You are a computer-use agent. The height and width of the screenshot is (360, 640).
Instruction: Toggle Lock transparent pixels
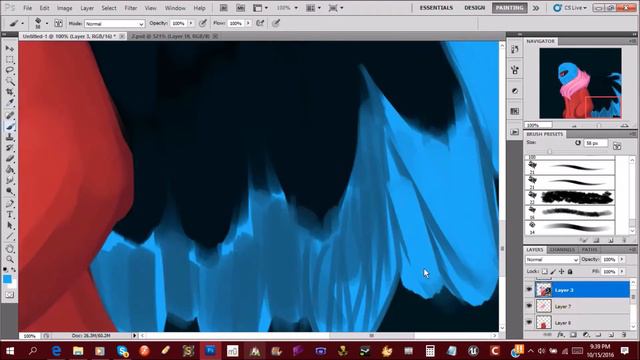click(544, 271)
